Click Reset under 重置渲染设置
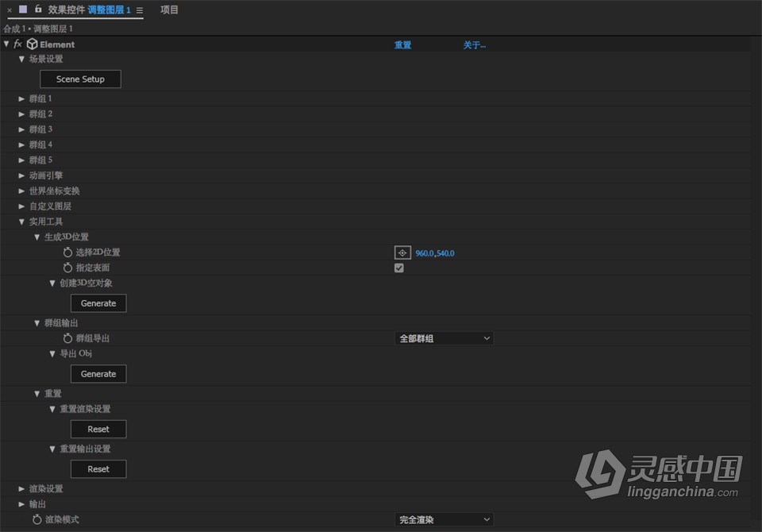 click(x=98, y=430)
